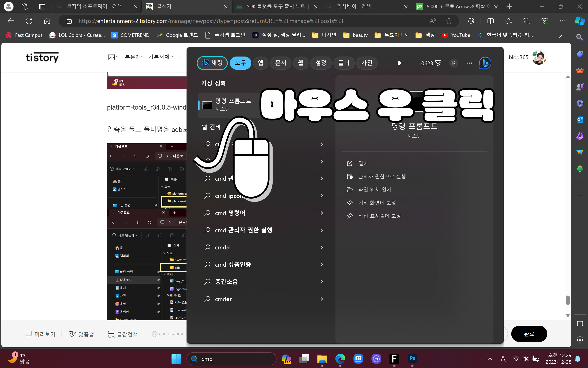Open Edge sidebar settings gear
Image resolution: width=588 pixels, height=368 pixels.
coord(580,340)
